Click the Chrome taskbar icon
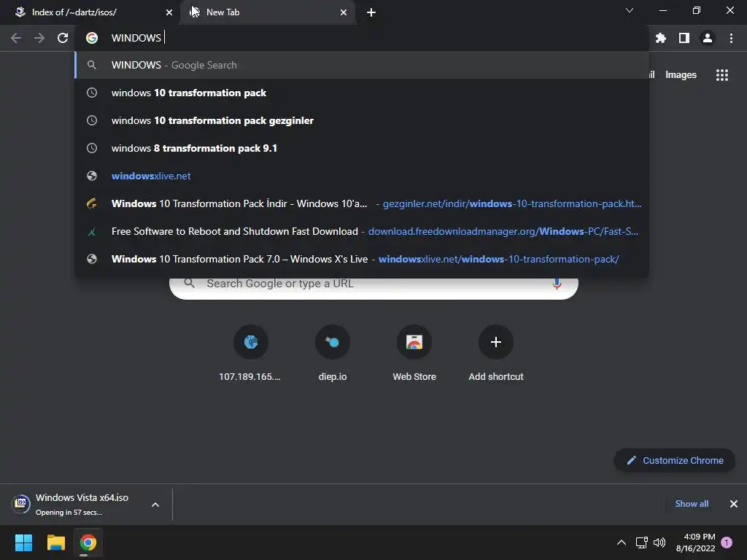This screenshot has width=747, height=560. point(88,542)
